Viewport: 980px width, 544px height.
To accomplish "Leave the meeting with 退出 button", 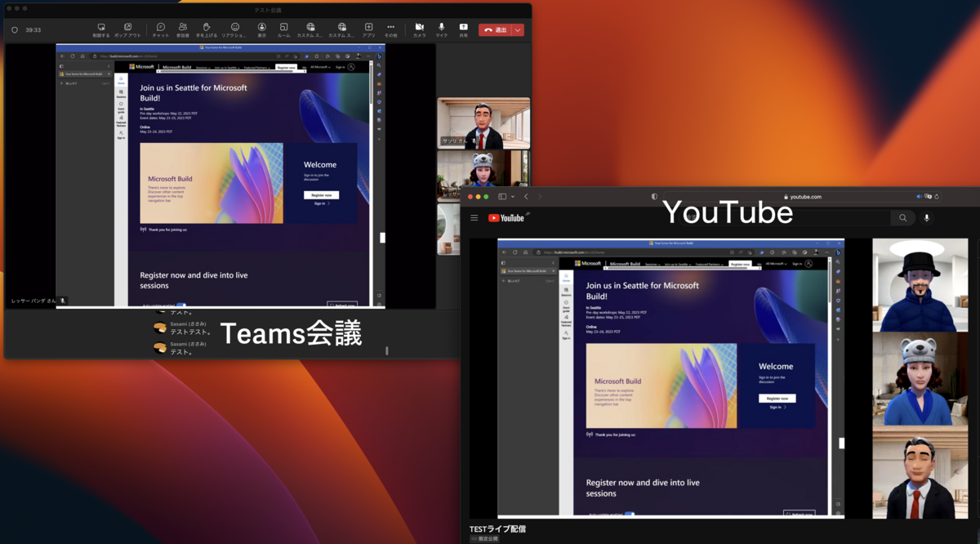I will pyautogui.click(x=495, y=30).
